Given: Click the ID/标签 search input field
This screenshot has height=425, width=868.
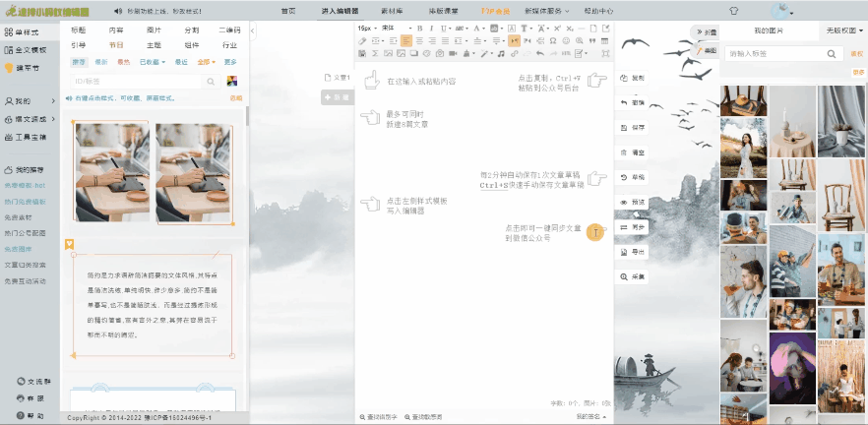Looking at the screenshot, I should (138, 82).
